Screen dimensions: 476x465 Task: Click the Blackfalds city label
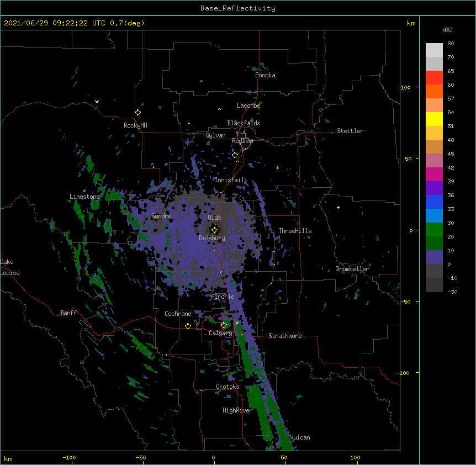(x=244, y=123)
